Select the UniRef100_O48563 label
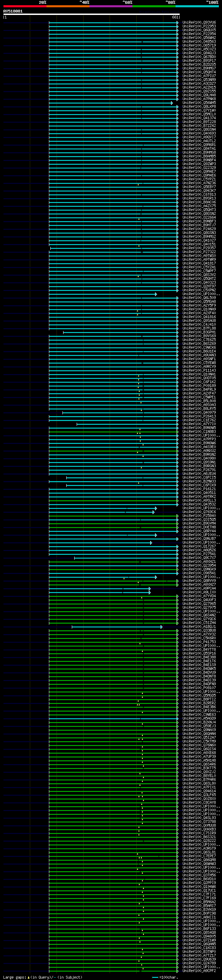 click(199, 41)
